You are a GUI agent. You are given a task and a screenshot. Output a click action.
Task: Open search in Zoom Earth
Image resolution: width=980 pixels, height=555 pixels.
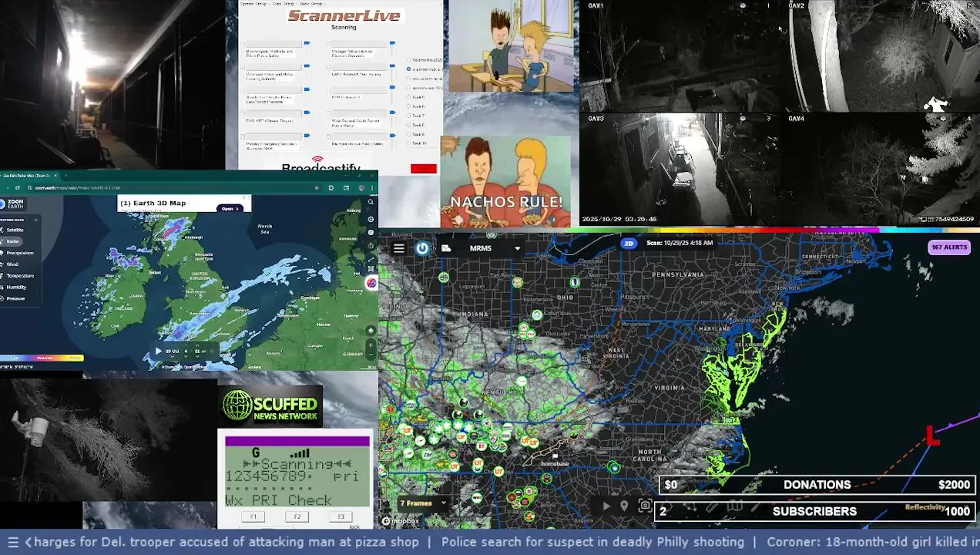click(x=371, y=202)
